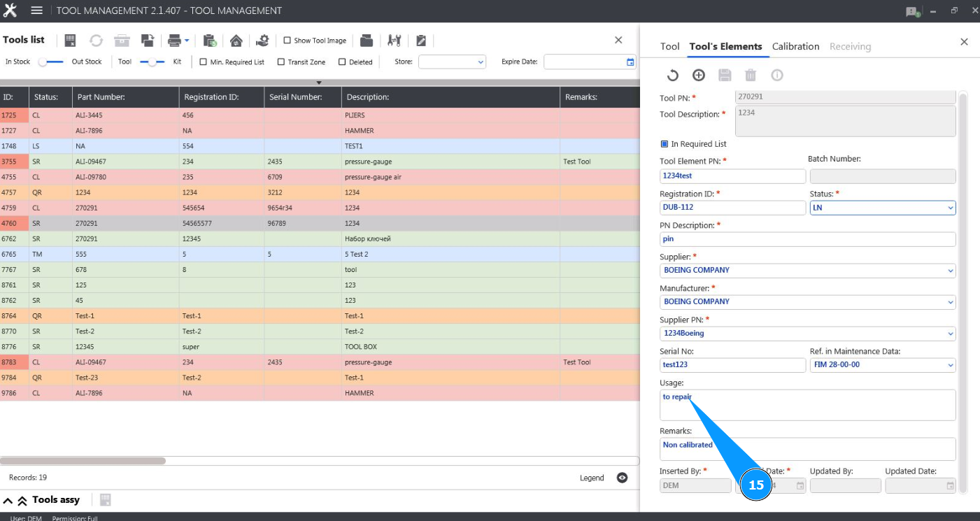Toggle the In Stock / Out Stock switch
Screen dimensions: 980x521
(50, 62)
